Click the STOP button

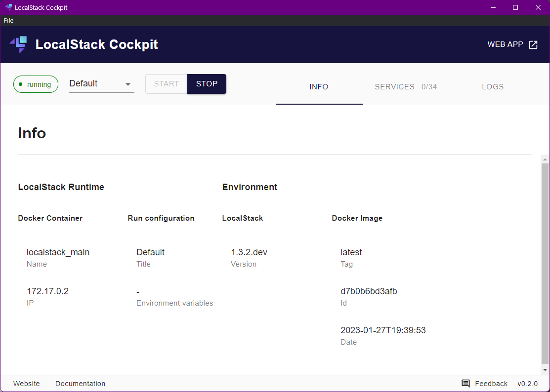click(207, 84)
